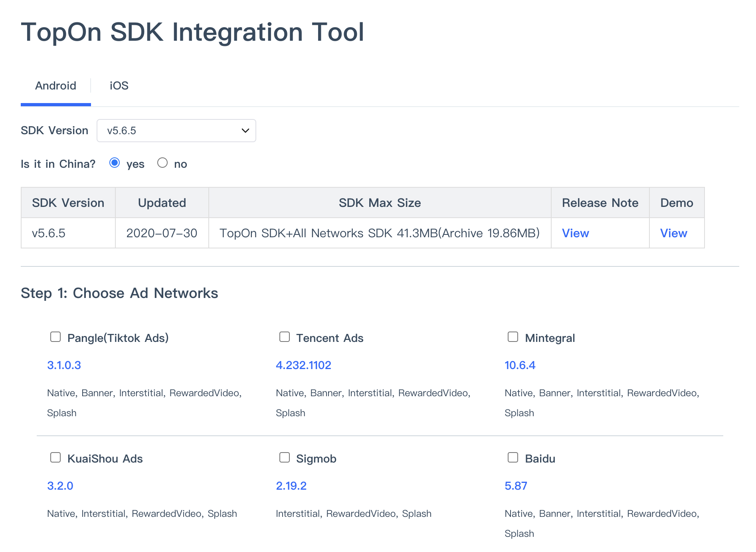Click the 'Step 1: Choose Ad Networks' heading
Viewport: 756px width, 552px height.
[x=119, y=293]
